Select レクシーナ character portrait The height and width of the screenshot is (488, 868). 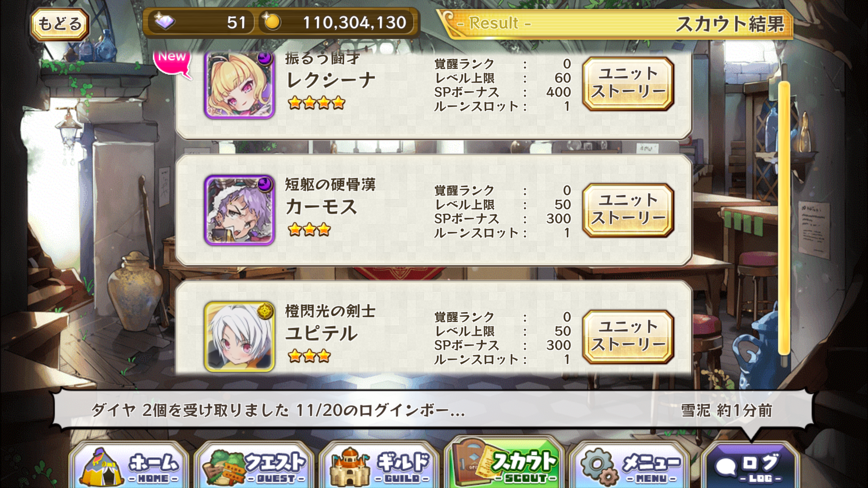239,84
